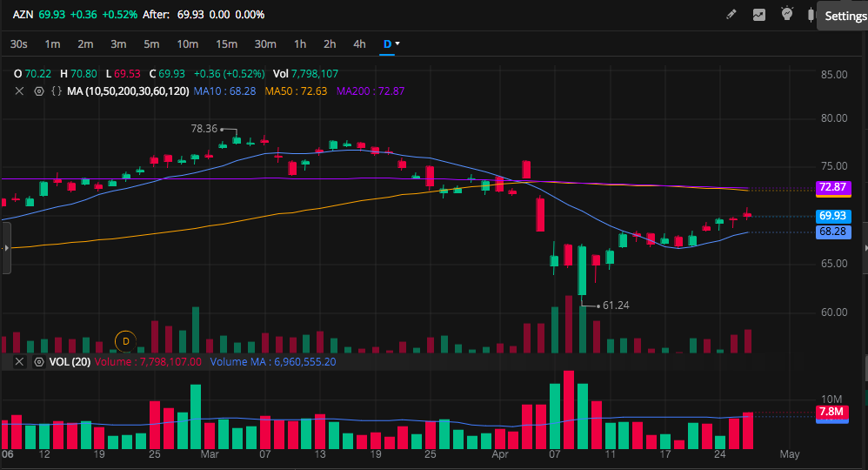Click the AZN ticker symbol
868x470 pixels.
[23, 15]
